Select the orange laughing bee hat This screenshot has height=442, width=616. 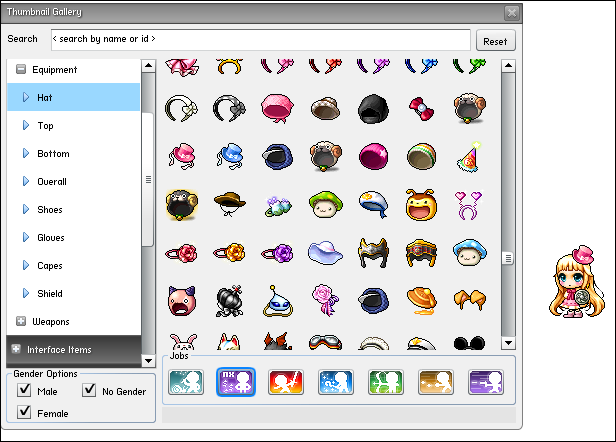click(421, 204)
